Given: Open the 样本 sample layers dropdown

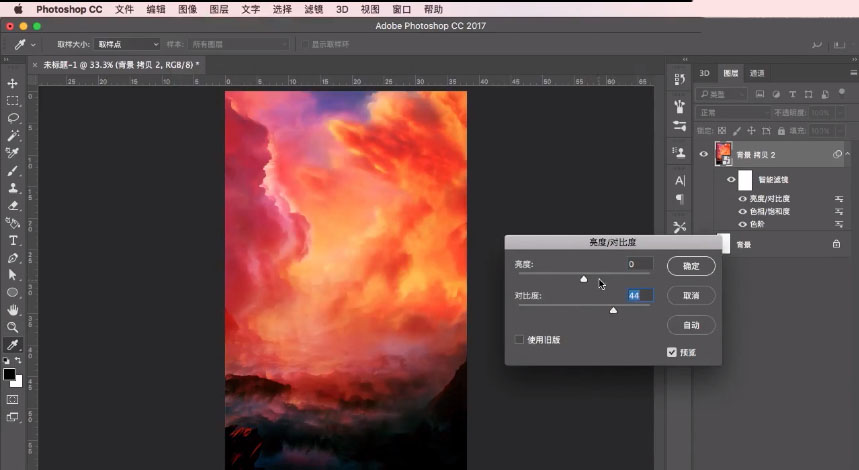Looking at the screenshot, I should tap(238, 44).
